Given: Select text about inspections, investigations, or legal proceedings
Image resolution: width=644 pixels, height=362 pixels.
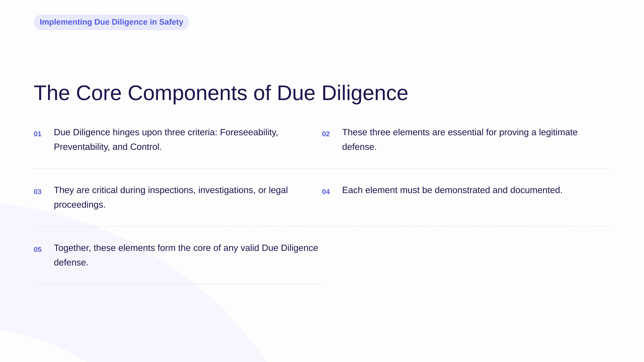Looking at the screenshot, I should pyautogui.click(x=171, y=197).
